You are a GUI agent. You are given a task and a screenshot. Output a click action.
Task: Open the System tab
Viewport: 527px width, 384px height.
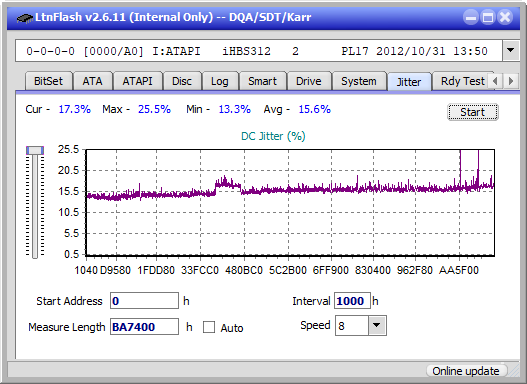coord(359,81)
